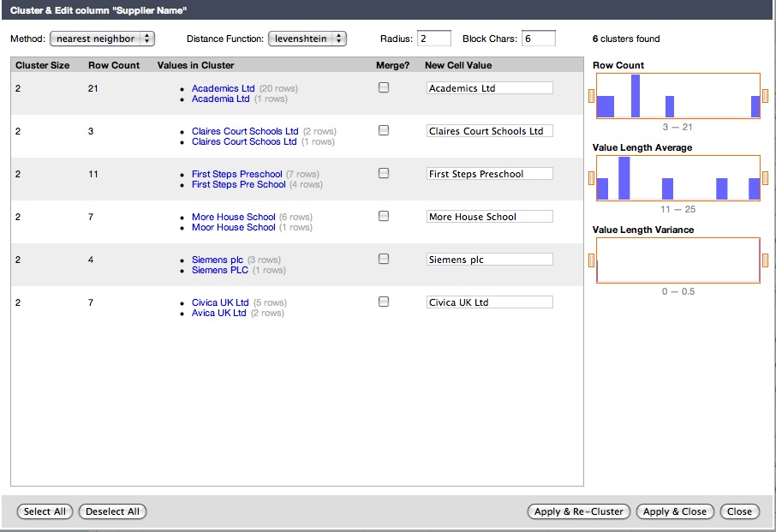Check Merge for the Civica UK Ltd cluster

coord(384,302)
